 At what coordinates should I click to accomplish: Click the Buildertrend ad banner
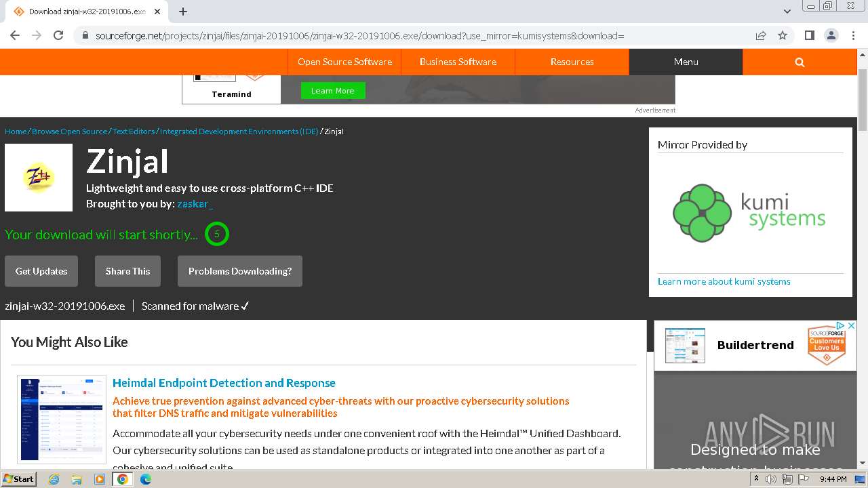pos(755,345)
